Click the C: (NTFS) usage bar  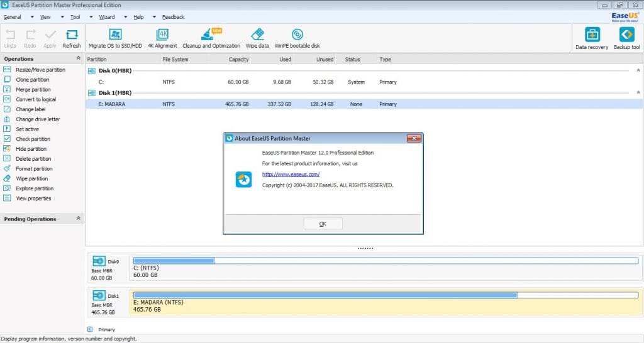pos(386,261)
